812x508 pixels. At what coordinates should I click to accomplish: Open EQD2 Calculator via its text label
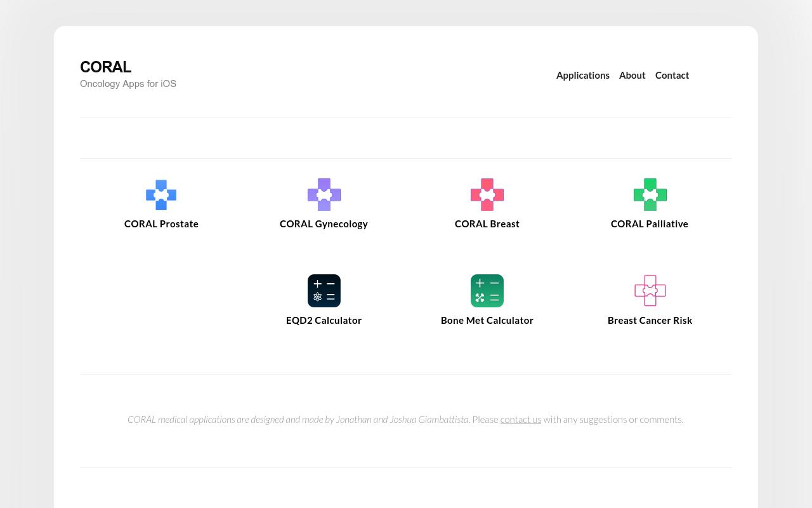324,320
